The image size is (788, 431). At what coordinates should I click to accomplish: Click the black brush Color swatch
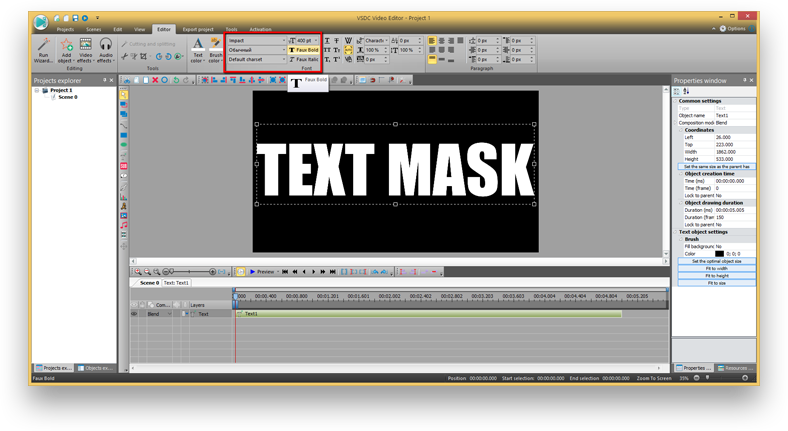(718, 253)
